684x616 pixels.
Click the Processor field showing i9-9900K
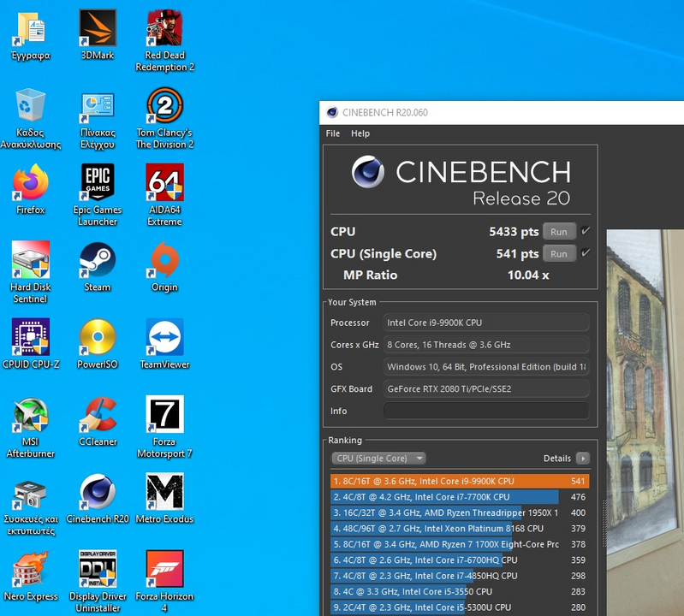(486, 323)
